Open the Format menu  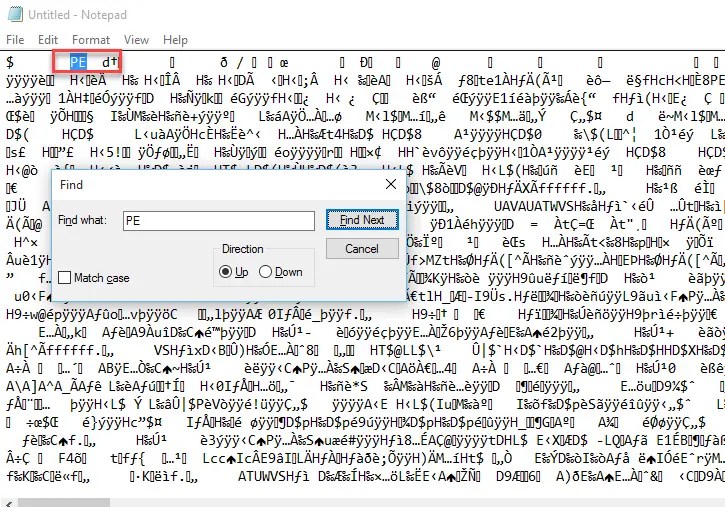[x=91, y=40]
